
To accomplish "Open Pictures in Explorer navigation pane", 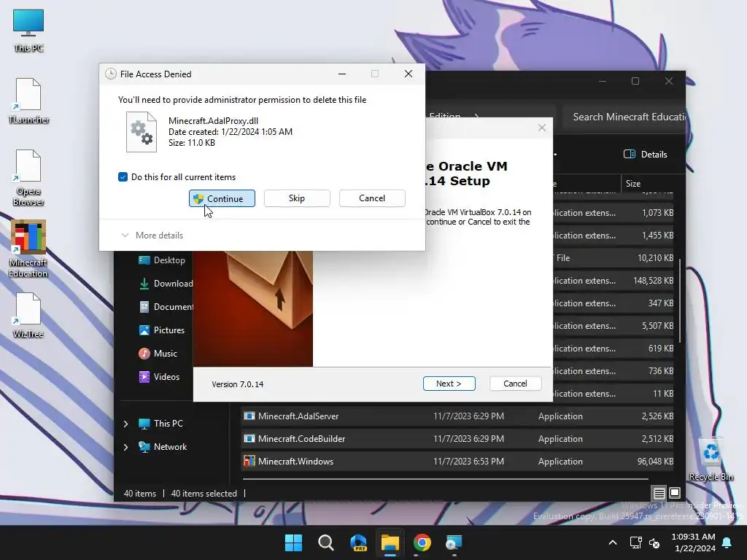I will [x=162, y=330].
